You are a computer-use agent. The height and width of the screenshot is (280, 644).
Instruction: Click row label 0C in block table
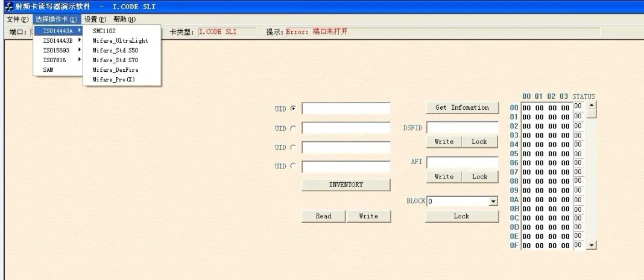pos(514,218)
